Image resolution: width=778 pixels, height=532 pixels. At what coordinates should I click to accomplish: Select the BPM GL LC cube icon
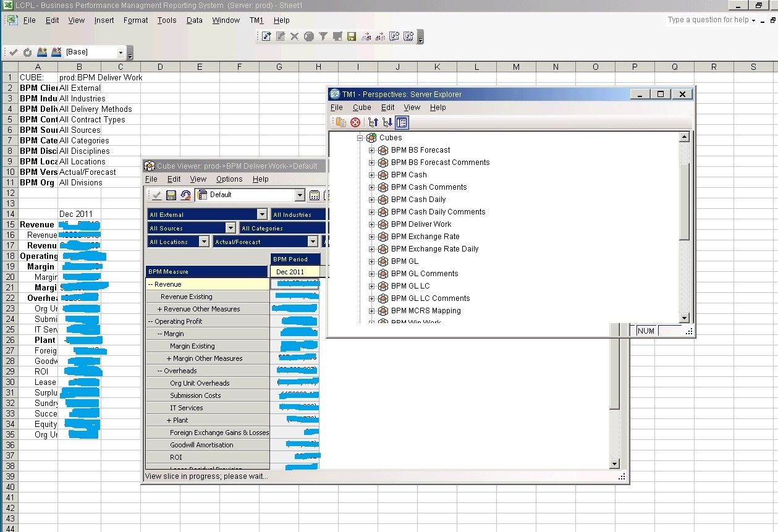(x=383, y=286)
